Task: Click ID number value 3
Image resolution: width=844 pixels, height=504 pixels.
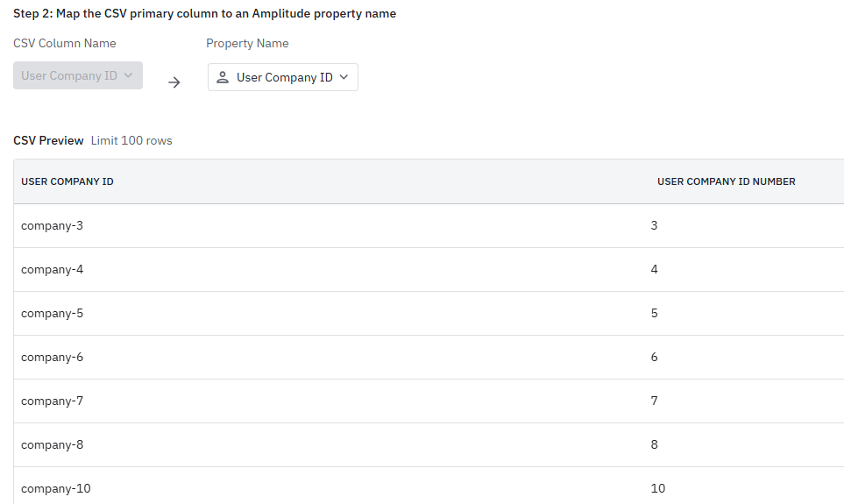Action: (655, 225)
